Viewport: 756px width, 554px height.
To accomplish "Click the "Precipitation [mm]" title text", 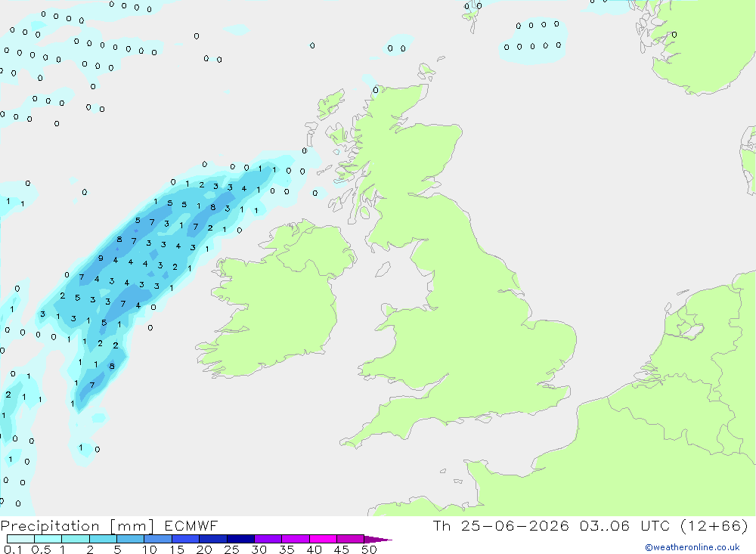I will [x=77, y=526].
